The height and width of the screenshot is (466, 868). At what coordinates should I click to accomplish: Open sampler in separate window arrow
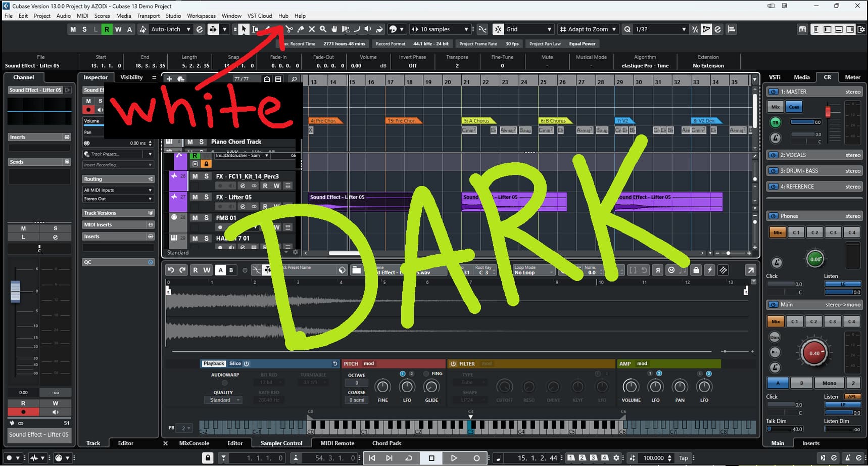tap(751, 270)
